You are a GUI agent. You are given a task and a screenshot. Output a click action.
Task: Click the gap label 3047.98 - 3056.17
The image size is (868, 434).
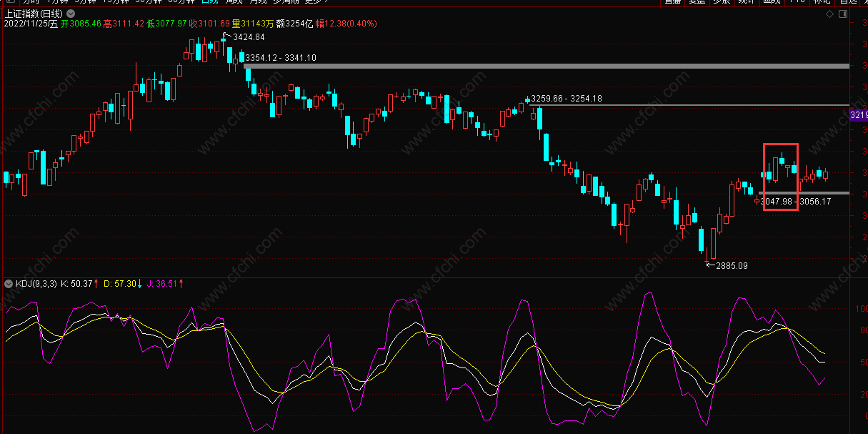pos(795,202)
